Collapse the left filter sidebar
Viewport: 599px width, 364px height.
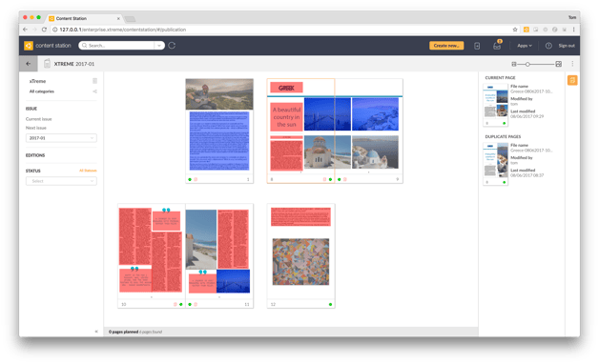[96, 332]
